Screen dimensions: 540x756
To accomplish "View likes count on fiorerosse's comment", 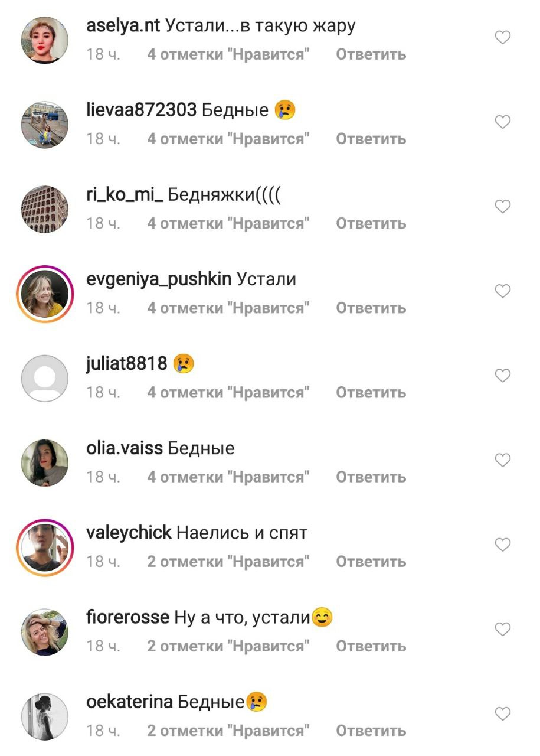I will click(x=228, y=646).
